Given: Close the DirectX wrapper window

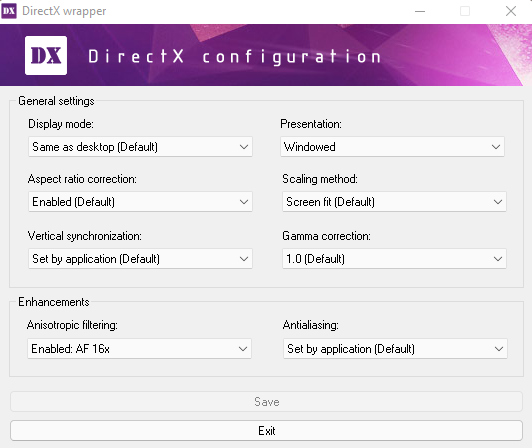Looking at the screenshot, I should pyautogui.click(x=511, y=11).
